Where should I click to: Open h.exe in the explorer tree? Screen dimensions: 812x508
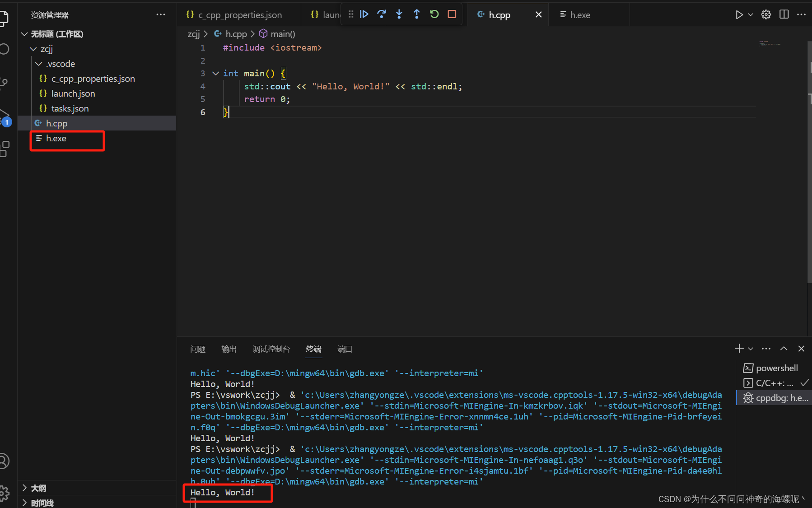pos(97,138)
